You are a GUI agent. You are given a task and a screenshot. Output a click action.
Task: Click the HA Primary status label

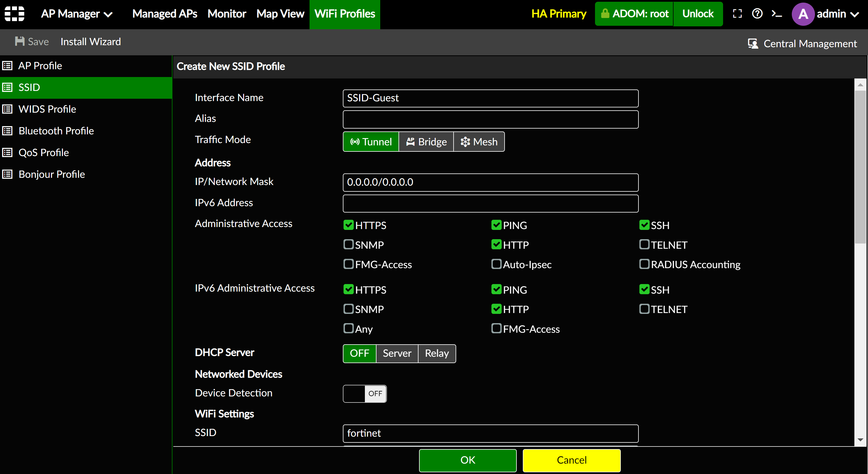pos(559,14)
